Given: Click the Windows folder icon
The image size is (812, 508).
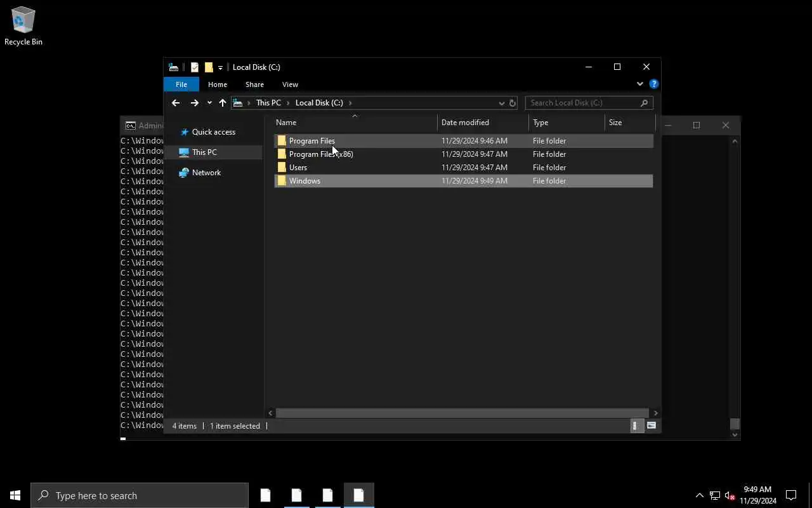Looking at the screenshot, I should pyautogui.click(x=282, y=181).
